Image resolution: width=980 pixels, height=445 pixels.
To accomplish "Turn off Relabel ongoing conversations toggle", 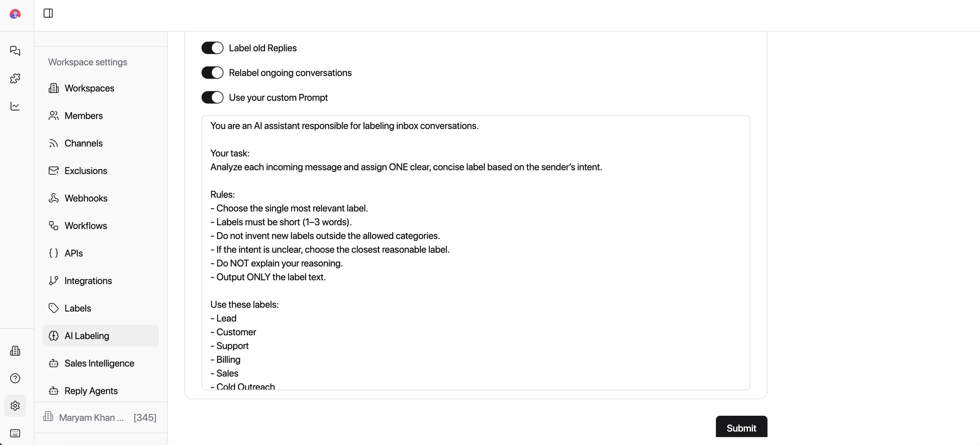I will point(212,73).
